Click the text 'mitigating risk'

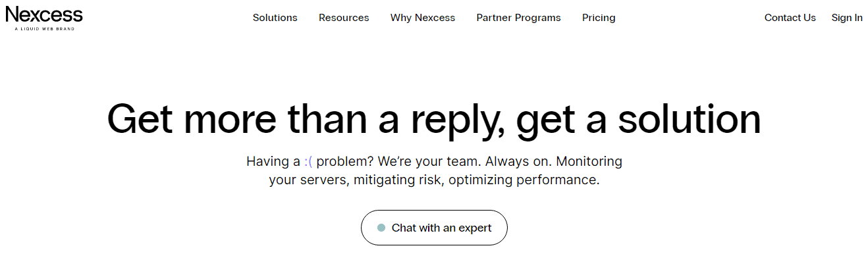(x=398, y=180)
